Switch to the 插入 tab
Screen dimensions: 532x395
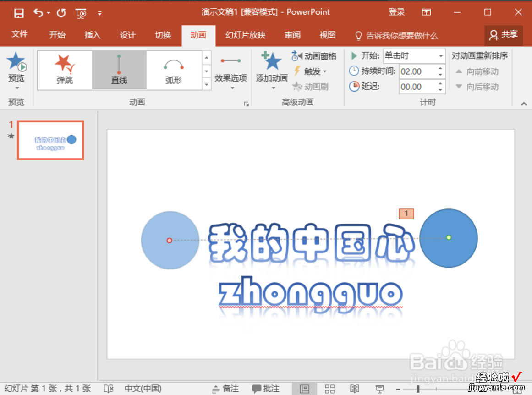click(x=92, y=35)
